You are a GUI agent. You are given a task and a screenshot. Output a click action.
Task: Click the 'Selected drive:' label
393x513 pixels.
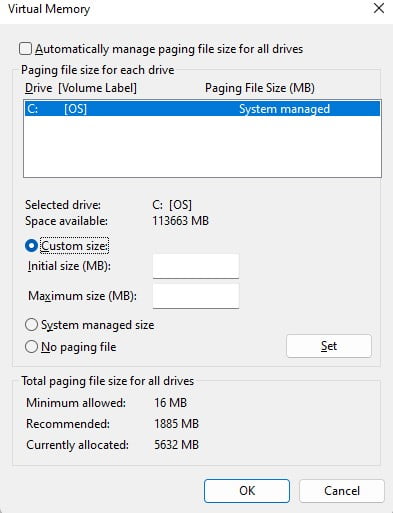click(x=63, y=205)
